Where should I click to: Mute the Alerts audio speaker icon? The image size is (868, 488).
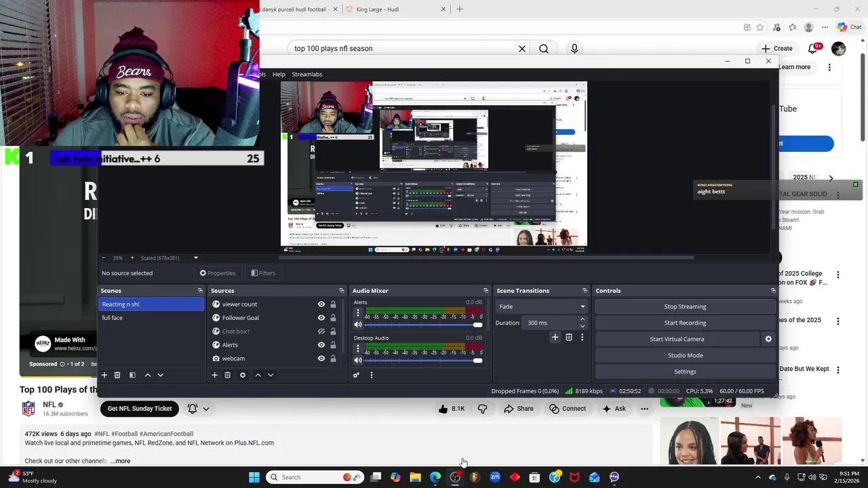coord(358,325)
